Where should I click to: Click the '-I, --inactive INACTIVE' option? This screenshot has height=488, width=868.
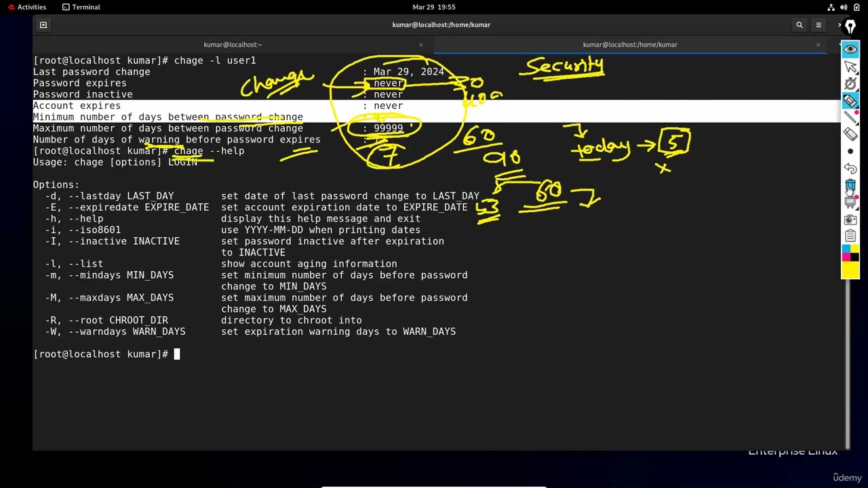coord(112,241)
